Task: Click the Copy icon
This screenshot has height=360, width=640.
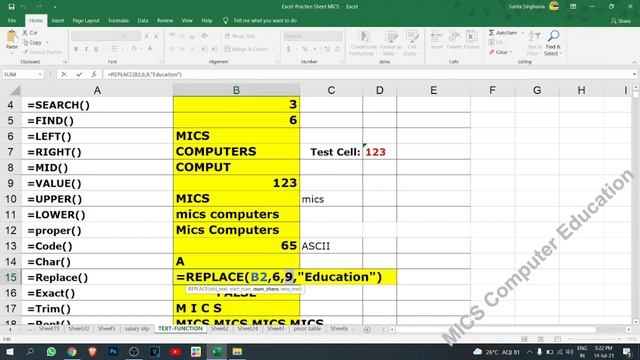Action: [x=26, y=42]
